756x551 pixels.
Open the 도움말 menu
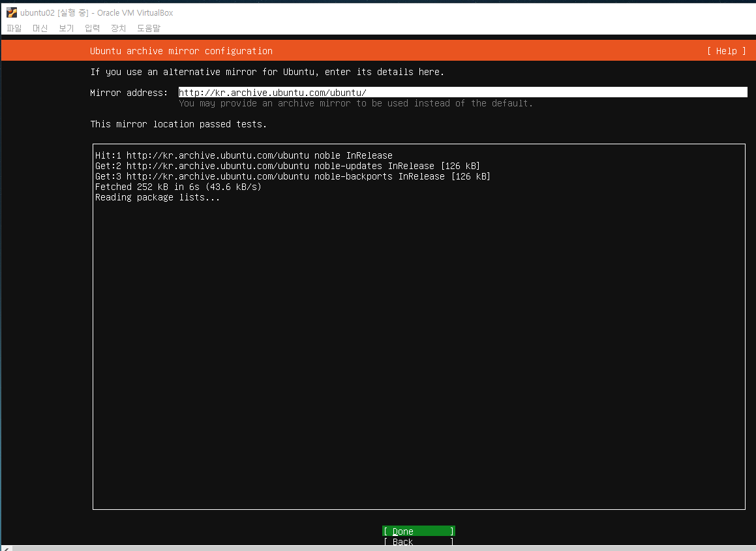(149, 28)
